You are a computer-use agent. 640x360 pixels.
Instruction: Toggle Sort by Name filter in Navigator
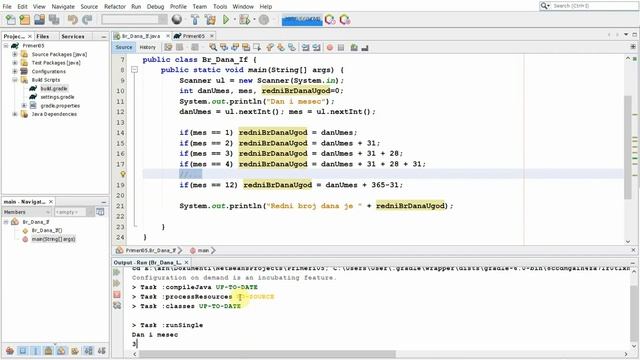coord(88,350)
